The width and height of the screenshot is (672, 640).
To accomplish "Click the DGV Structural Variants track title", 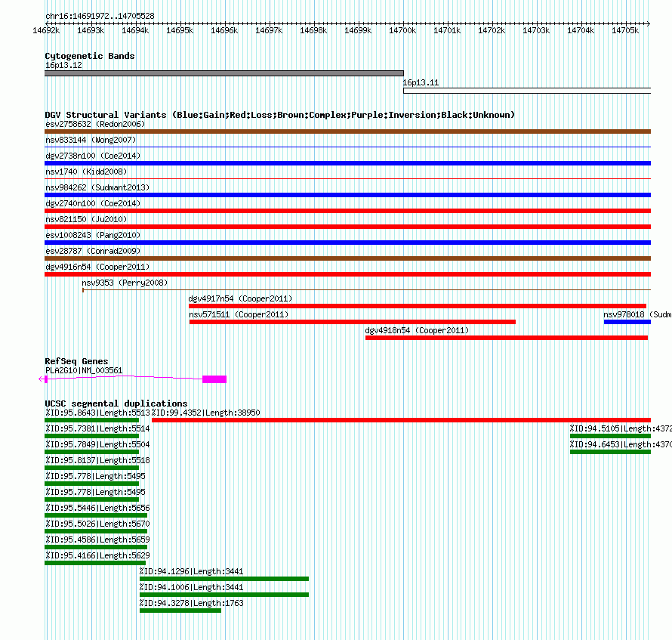I will tap(280, 115).
